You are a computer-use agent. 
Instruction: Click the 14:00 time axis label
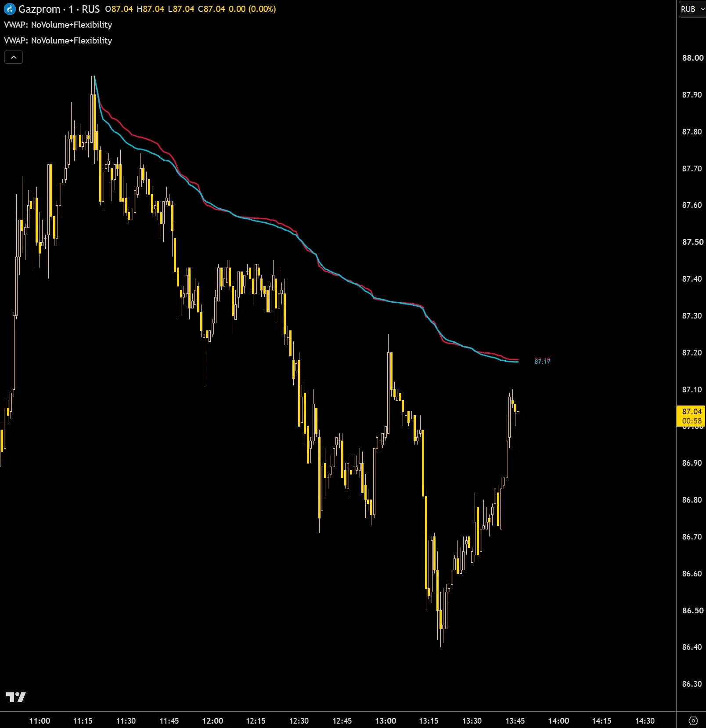558,721
